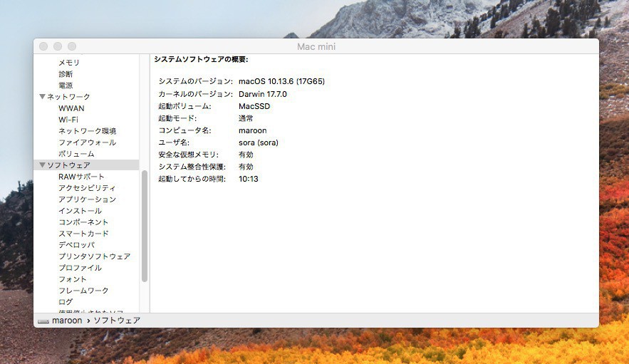
Task: Collapse the ネットワーク section triangle
Action: click(42, 97)
